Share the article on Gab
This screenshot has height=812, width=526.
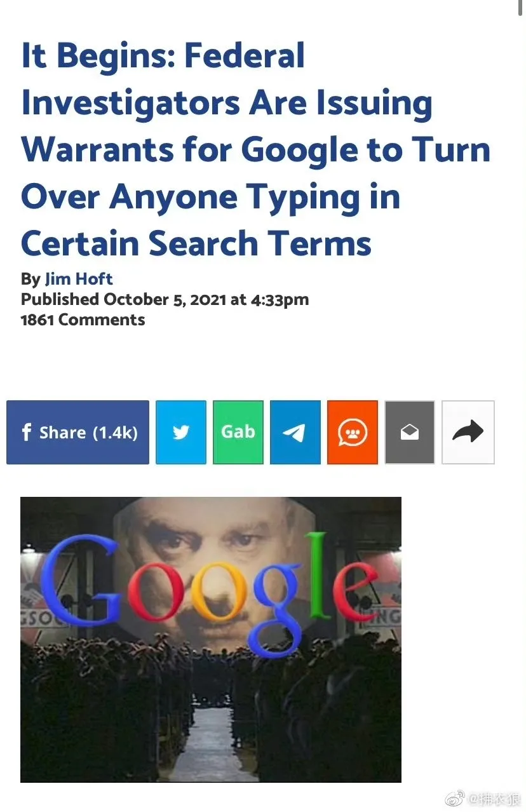pyautogui.click(x=238, y=432)
